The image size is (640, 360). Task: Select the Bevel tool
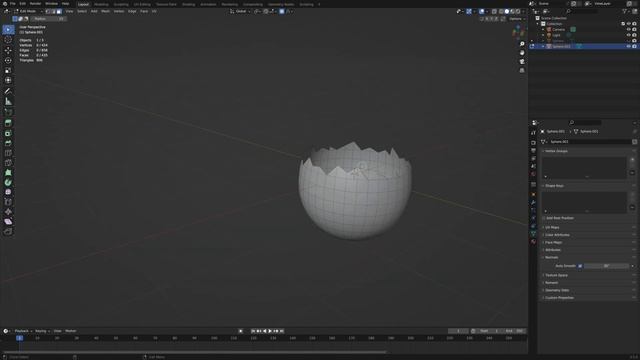click(8, 143)
